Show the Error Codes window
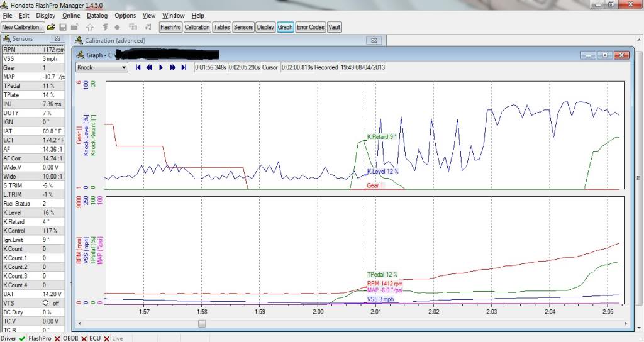644x342 pixels. (311, 27)
